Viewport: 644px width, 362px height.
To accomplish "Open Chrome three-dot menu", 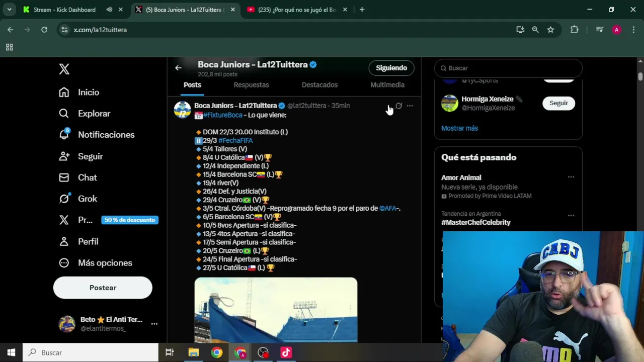I will pyautogui.click(x=633, y=30).
